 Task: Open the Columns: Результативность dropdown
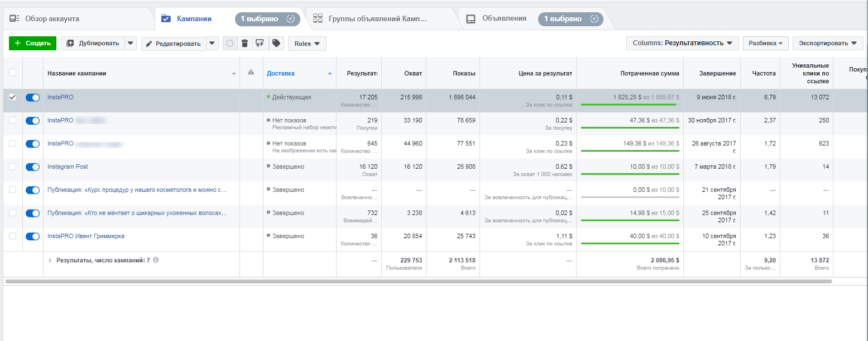pos(682,43)
